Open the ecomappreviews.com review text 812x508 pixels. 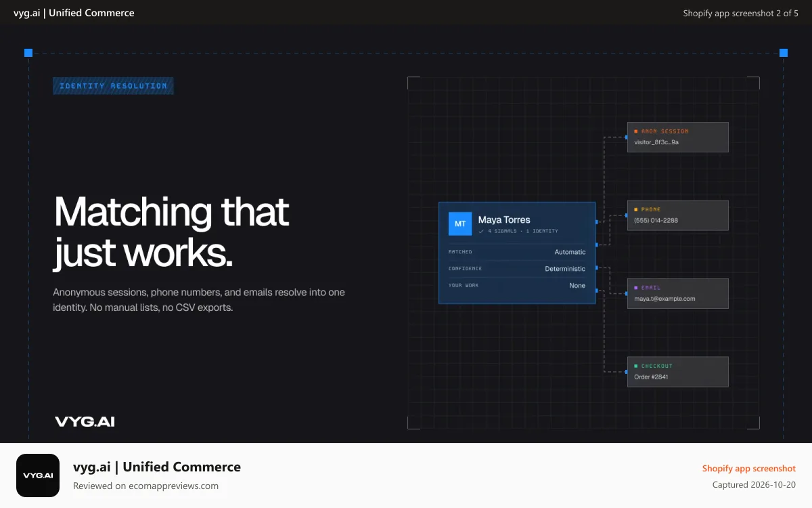click(x=145, y=486)
